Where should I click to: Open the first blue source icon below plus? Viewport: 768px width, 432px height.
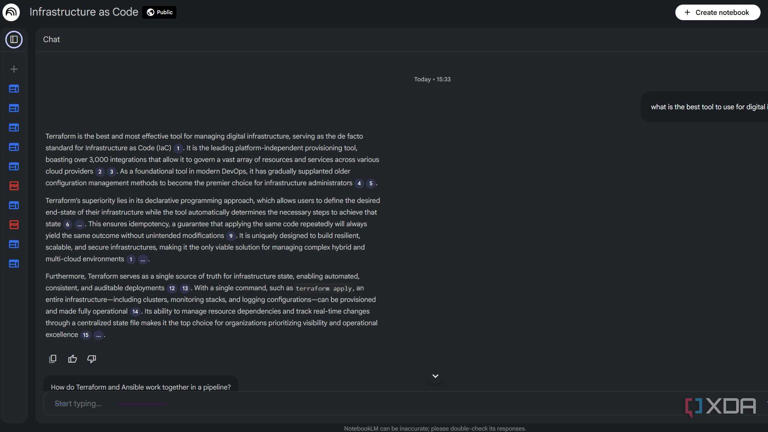tap(14, 89)
